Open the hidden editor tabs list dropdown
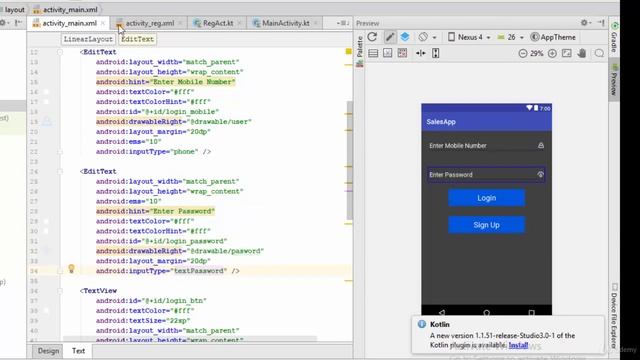 (x=343, y=23)
